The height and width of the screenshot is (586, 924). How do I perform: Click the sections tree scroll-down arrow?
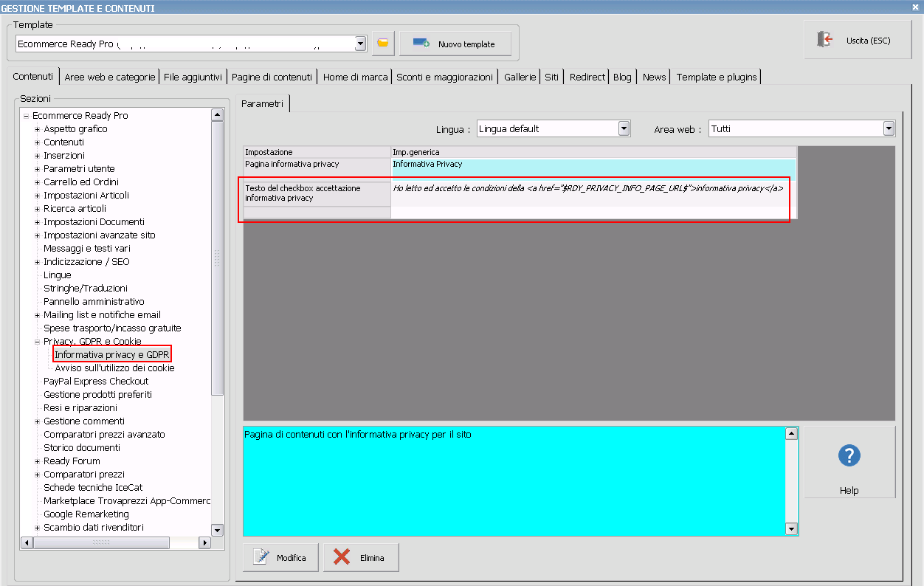217,530
